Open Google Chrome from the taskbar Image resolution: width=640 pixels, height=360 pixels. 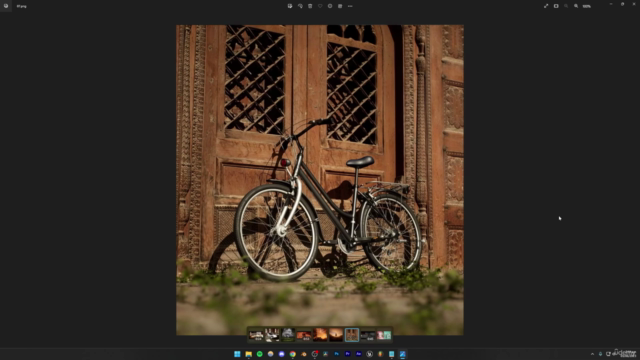point(293,354)
